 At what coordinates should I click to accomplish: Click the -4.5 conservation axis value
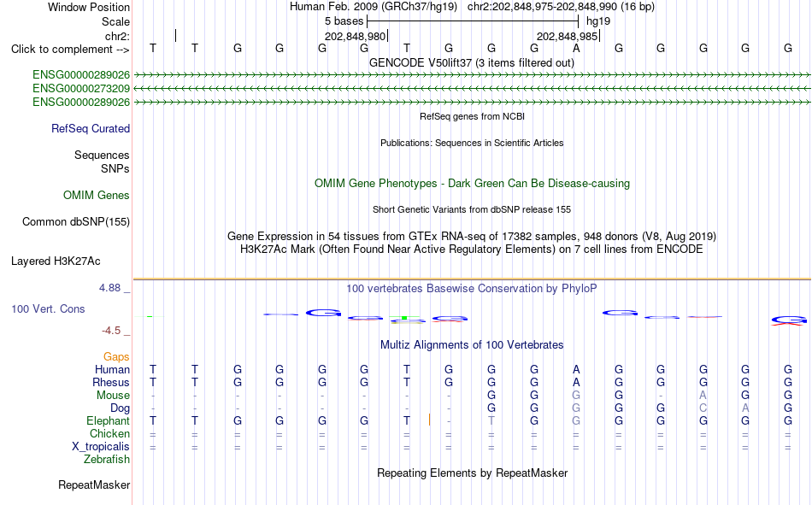tap(111, 331)
